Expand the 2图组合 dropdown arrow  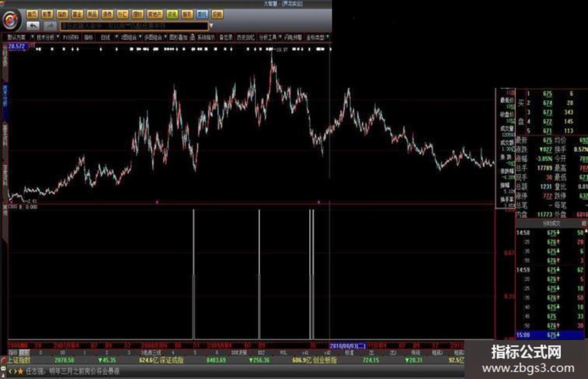pos(140,37)
